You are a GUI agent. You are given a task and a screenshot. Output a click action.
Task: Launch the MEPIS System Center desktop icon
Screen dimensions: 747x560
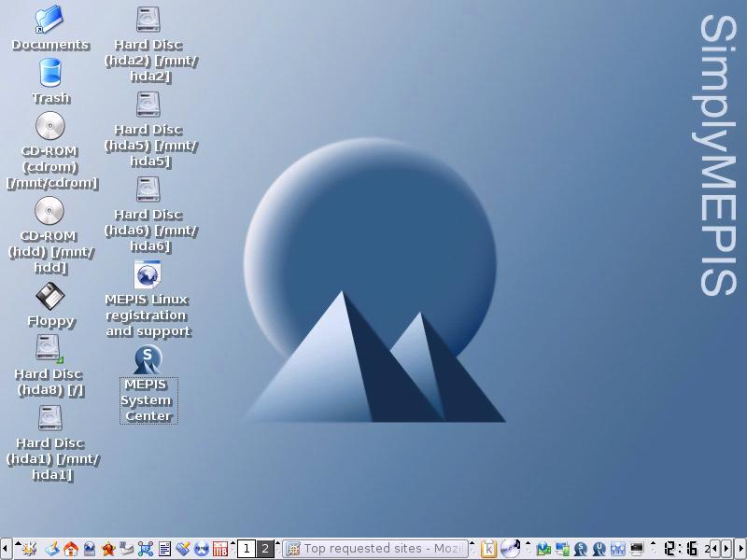[x=148, y=359]
